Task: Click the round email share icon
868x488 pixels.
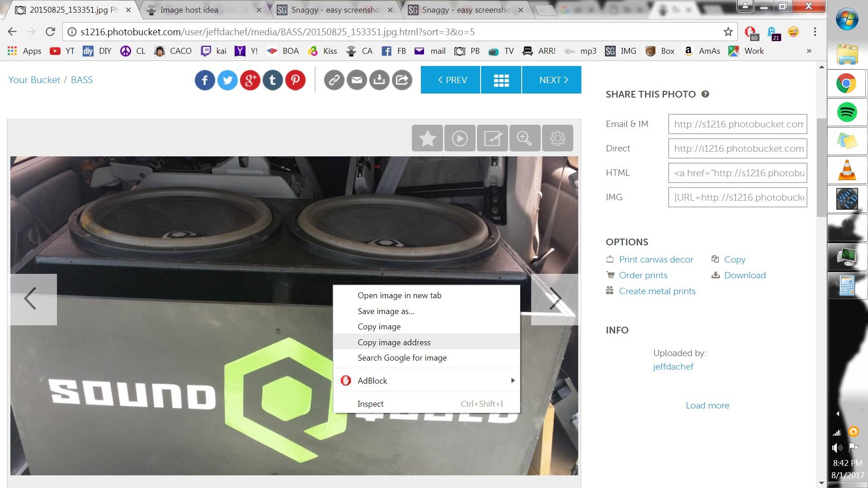Action: 357,80
